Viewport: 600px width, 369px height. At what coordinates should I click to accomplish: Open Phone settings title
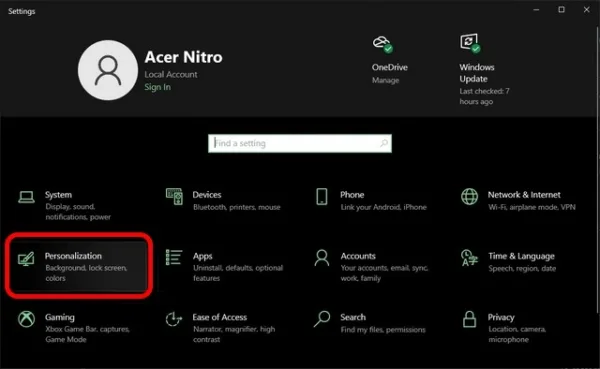352,195
